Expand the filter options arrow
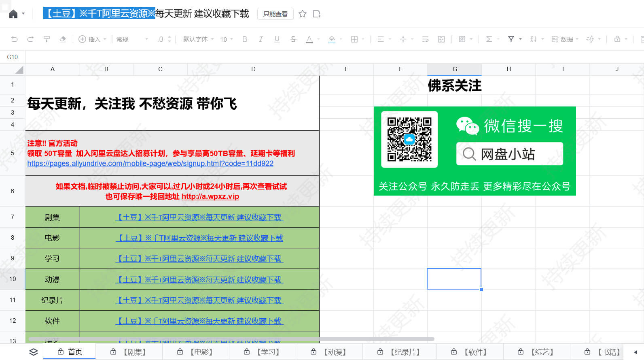 click(x=520, y=39)
